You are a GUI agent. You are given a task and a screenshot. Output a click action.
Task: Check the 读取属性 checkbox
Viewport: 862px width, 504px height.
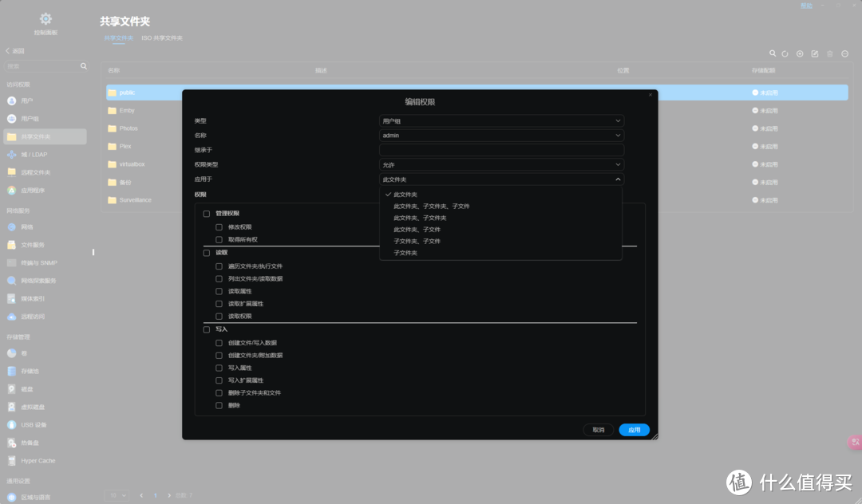pos(219,292)
